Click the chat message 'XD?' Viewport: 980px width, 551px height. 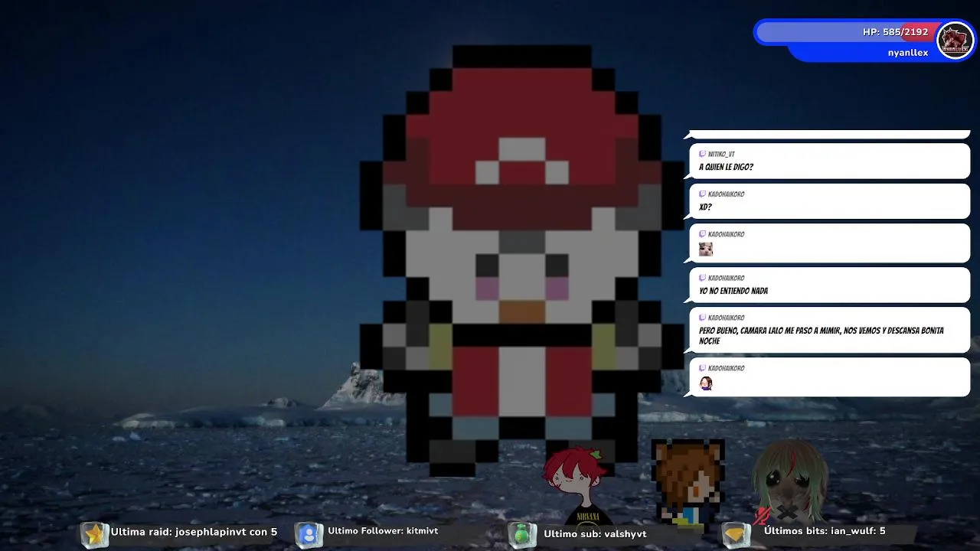pyautogui.click(x=705, y=207)
